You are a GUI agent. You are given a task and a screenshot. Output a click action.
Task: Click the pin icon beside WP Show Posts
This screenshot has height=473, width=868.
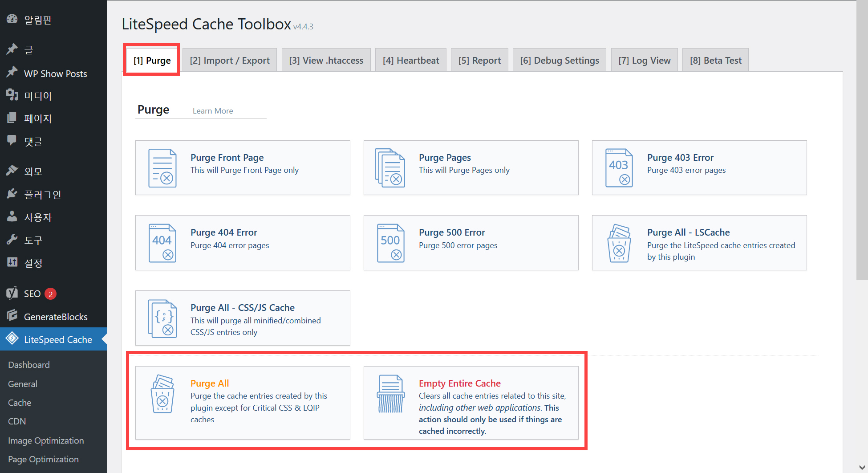pos(12,72)
